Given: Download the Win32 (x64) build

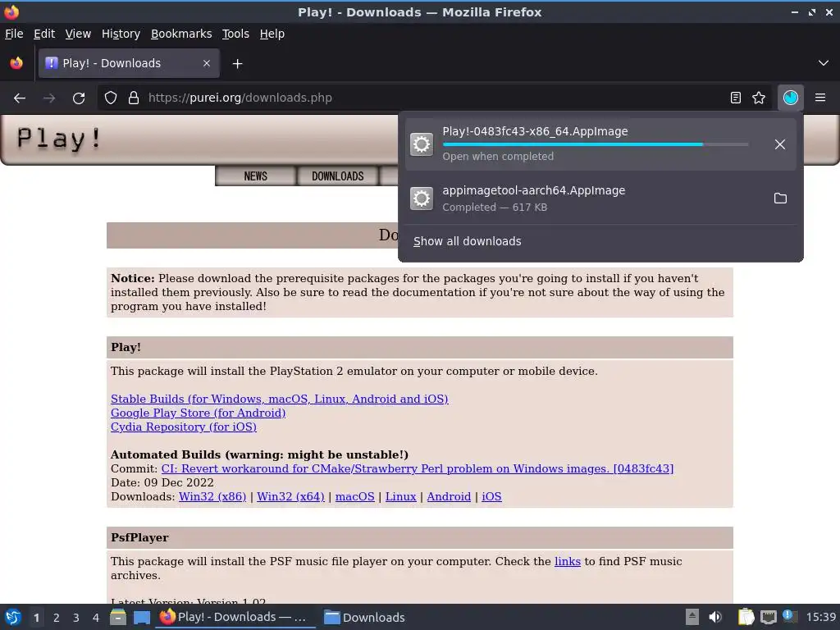Looking at the screenshot, I should click(x=291, y=496).
